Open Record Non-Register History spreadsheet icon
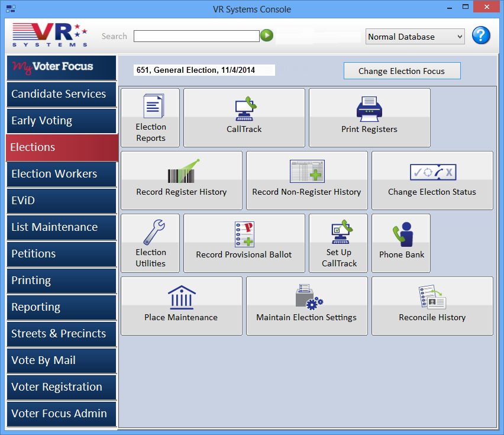The image size is (504, 435). tap(307, 171)
